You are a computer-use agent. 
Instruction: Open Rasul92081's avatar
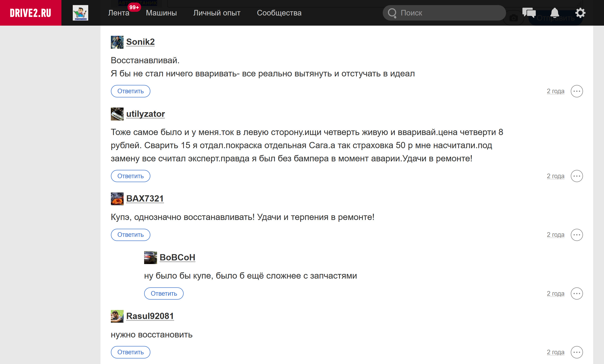[x=117, y=316]
